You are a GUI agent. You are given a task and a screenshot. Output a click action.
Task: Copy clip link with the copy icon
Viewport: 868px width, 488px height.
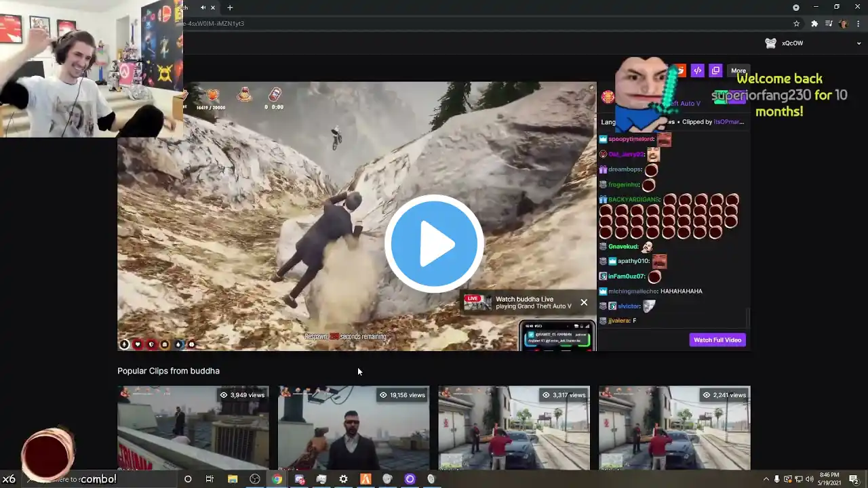(715, 70)
